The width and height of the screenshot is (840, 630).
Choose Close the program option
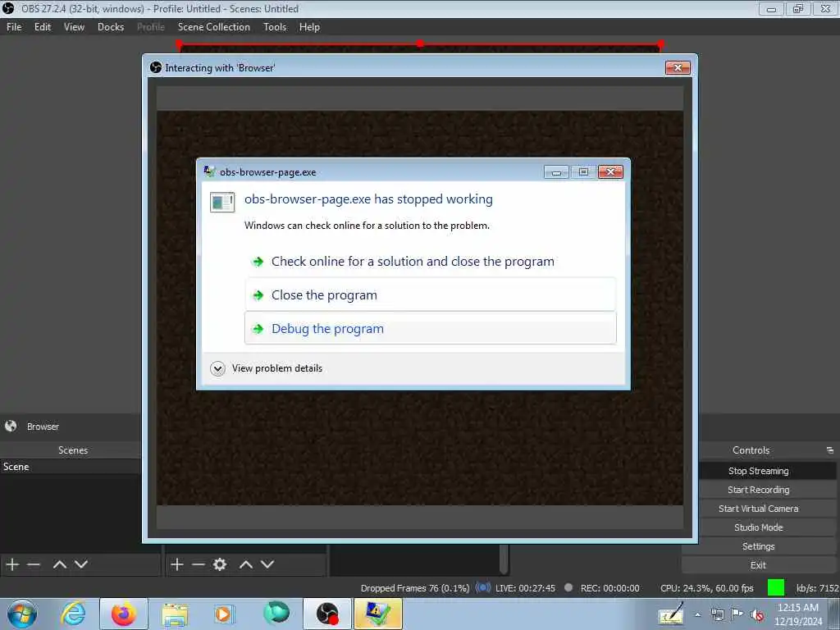point(430,294)
